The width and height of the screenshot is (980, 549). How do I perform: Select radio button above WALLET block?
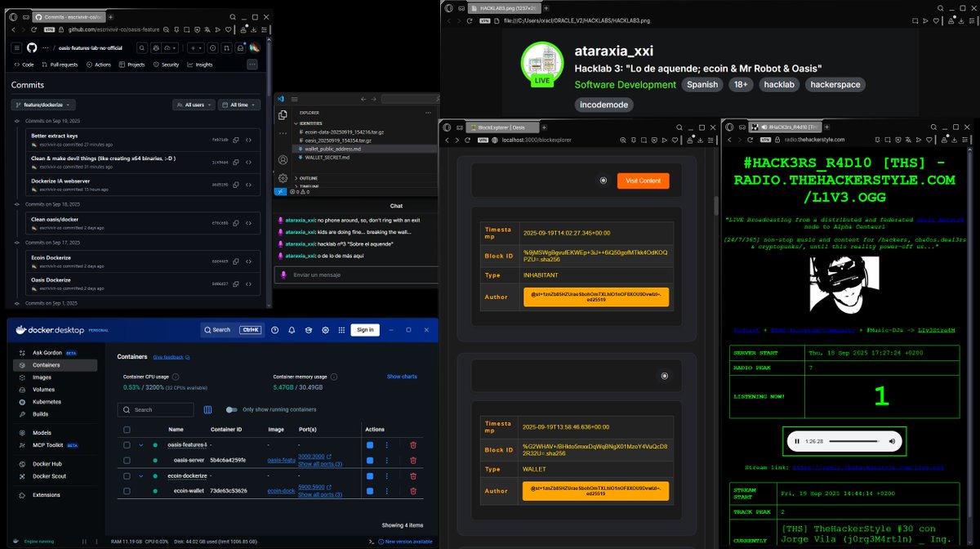(x=664, y=376)
